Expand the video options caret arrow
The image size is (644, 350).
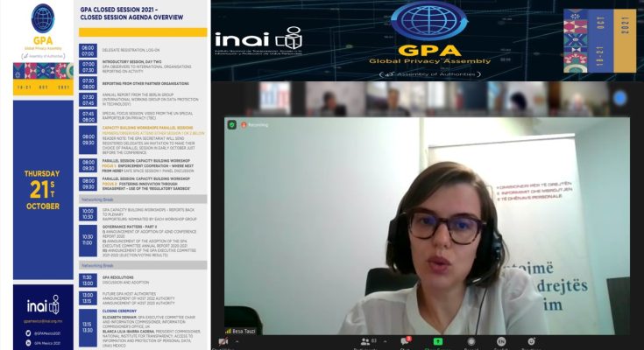coord(238,342)
